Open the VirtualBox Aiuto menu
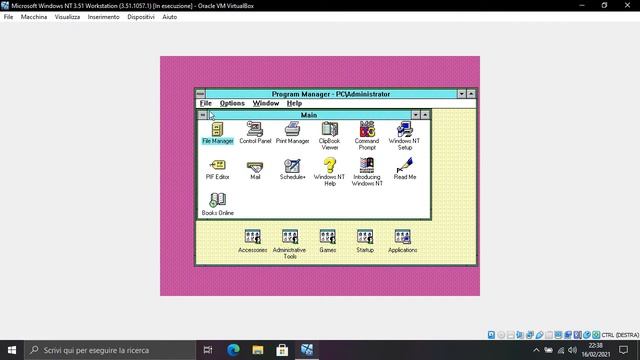The image size is (640, 360). [x=169, y=17]
